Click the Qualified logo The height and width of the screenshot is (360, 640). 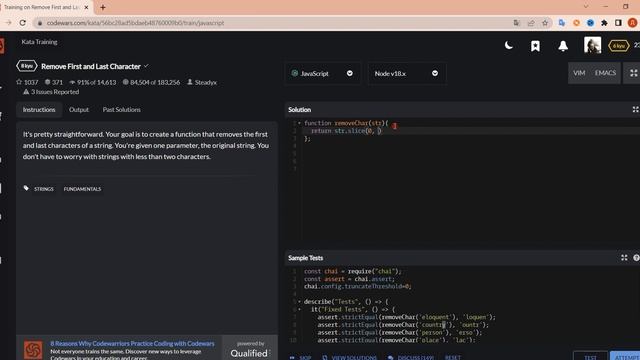pyautogui.click(x=249, y=353)
